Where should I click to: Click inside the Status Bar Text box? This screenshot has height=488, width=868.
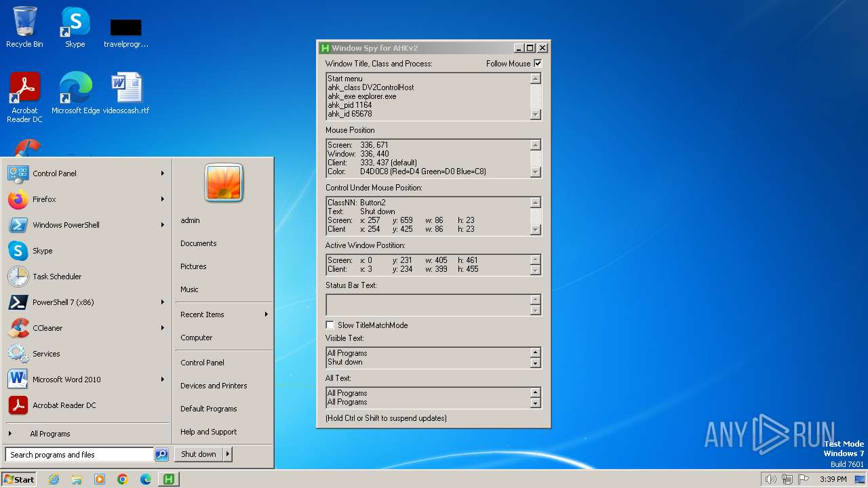pos(428,305)
